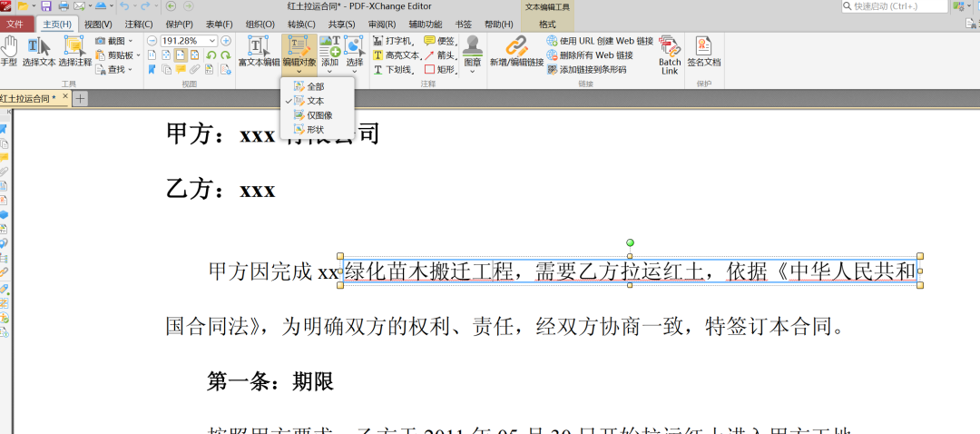Open the zoom percentage dropdown
The width and height of the screenshot is (980, 434).
(x=212, y=41)
